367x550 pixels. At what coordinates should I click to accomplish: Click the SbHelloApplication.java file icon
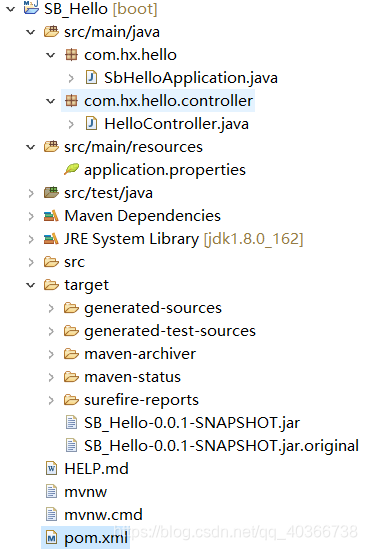(91, 78)
